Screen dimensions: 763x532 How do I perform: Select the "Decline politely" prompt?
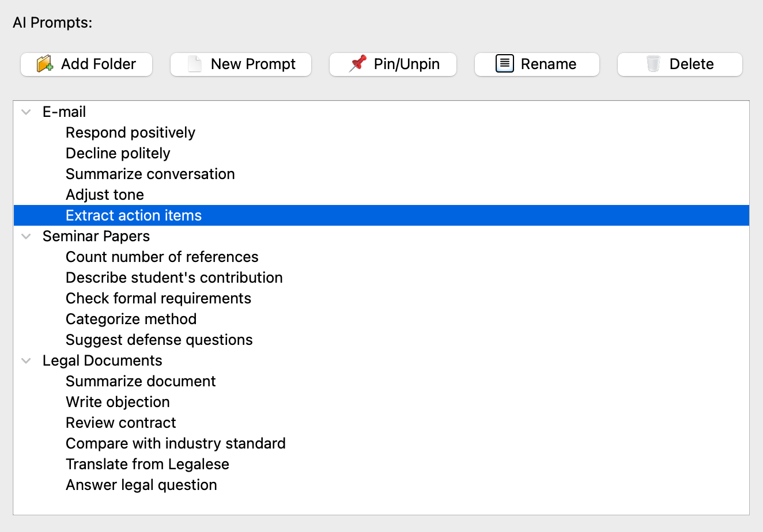[x=118, y=153]
